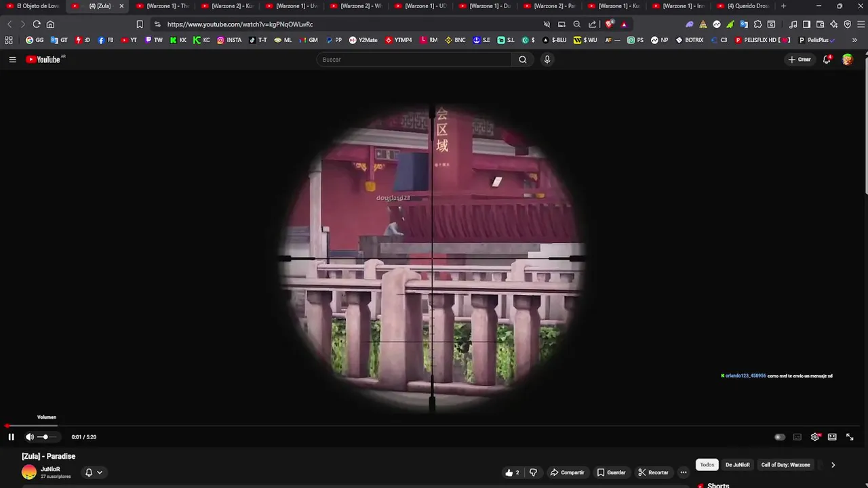Screen dimensions: 868x488
Task: Open extensions puzzle-piece icon
Action: (757, 24)
